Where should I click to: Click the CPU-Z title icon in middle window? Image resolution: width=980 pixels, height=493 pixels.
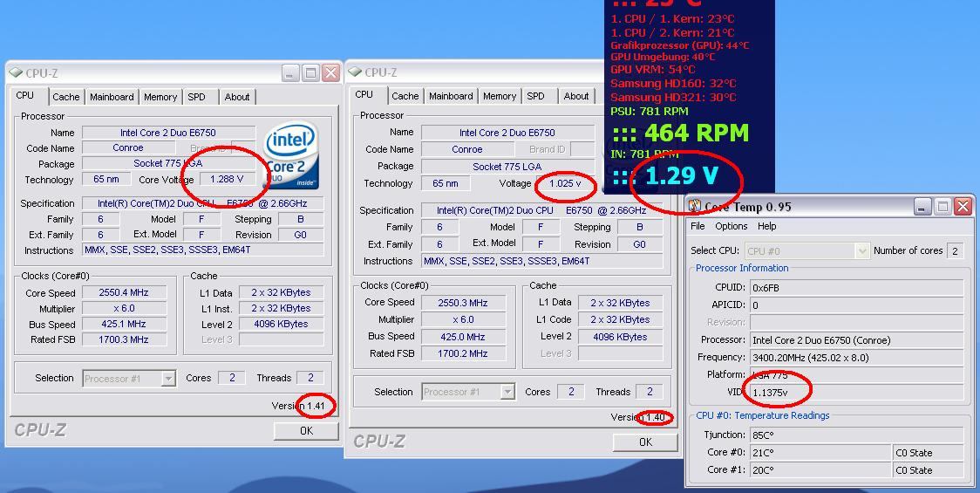(x=356, y=72)
